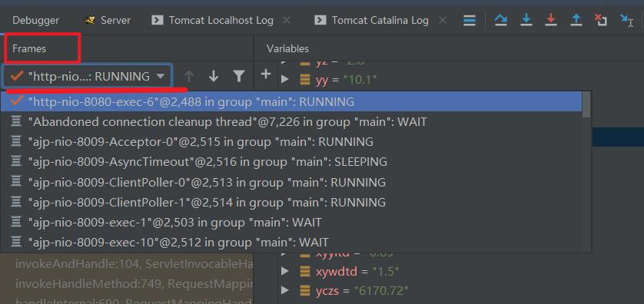Open the Tomcat Localhost Log tab
Screen dimensions: 644x304
coord(221,20)
